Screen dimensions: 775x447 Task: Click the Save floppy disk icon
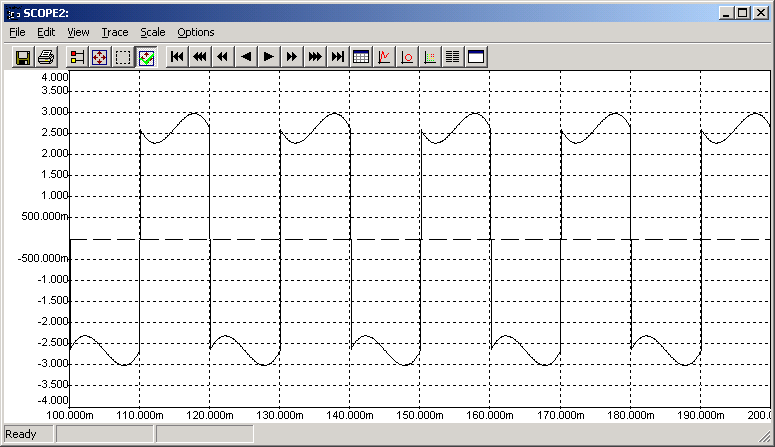pyautogui.click(x=23, y=57)
